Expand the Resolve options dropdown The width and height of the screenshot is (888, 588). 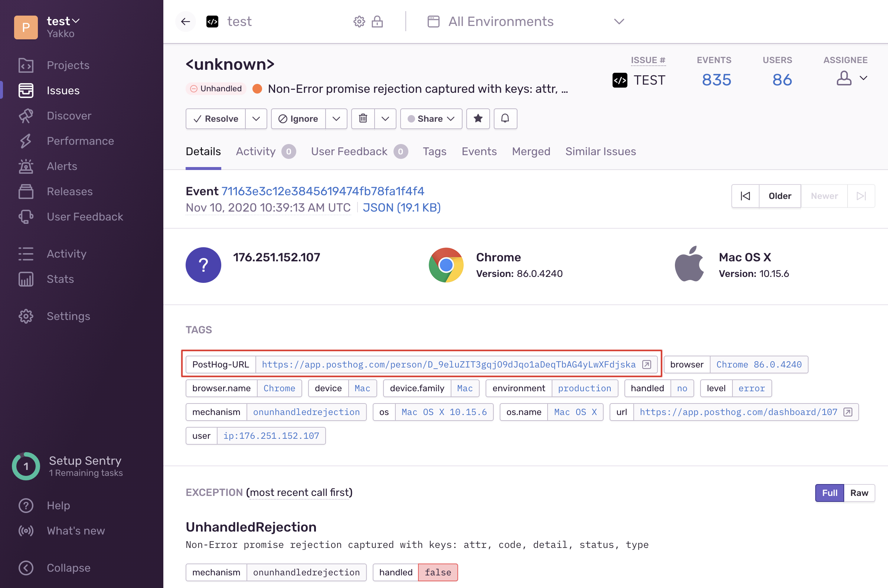coord(256,119)
